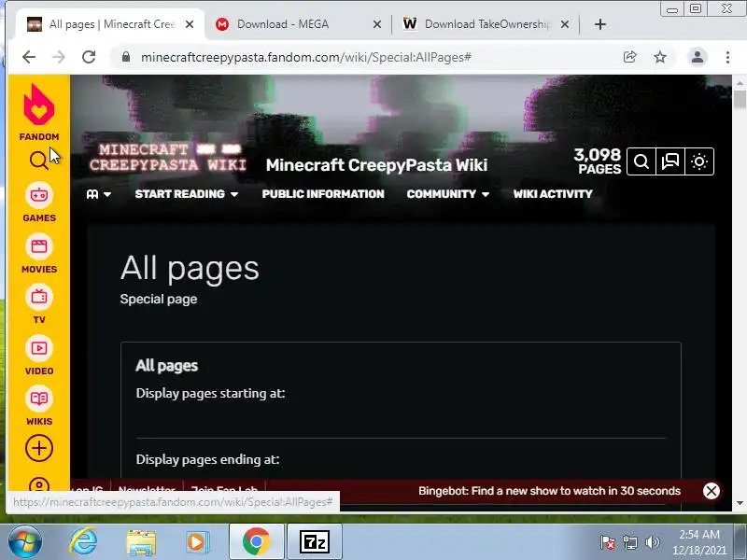Expand the Start Reading menu
This screenshot has height=560, width=747.
(x=186, y=194)
